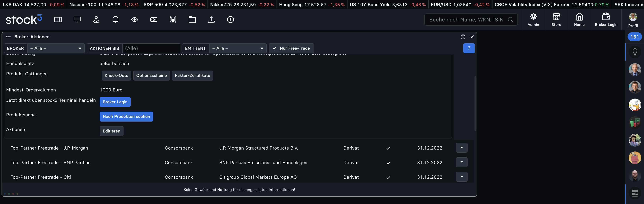Expand the J.P. Morgan Freetrade row dropdown

tap(461, 148)
